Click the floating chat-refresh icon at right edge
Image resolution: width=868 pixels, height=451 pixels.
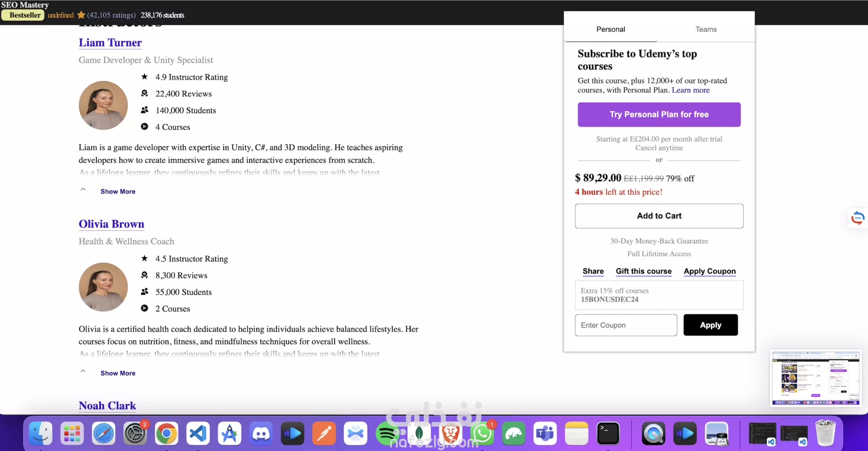tap(858, 218)
